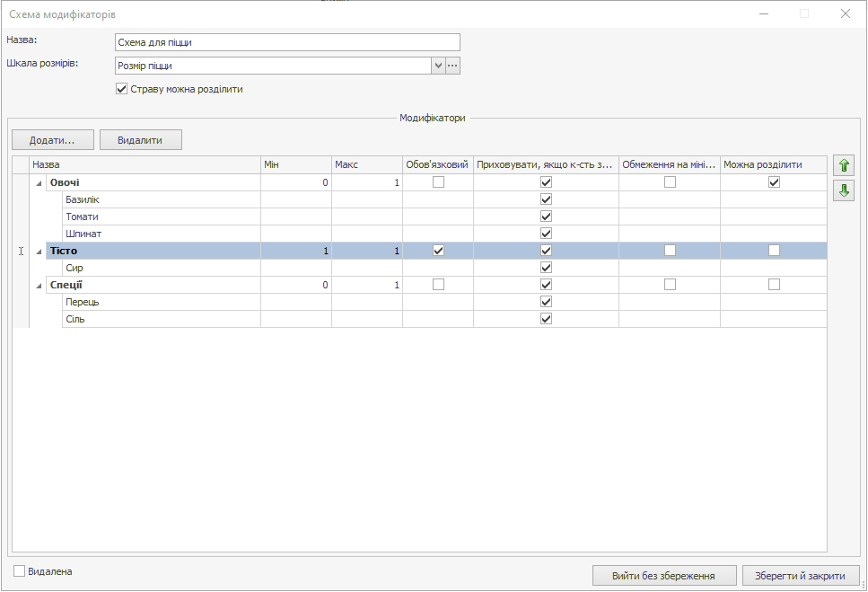Click ellipsis button next to Розмір піцци

tap(452, 66)
